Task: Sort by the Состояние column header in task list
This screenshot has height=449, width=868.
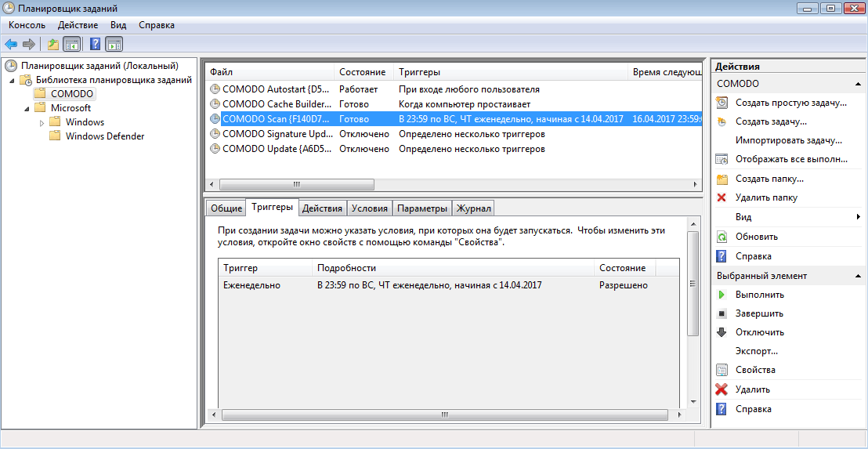Action: [x=363, y=72]
